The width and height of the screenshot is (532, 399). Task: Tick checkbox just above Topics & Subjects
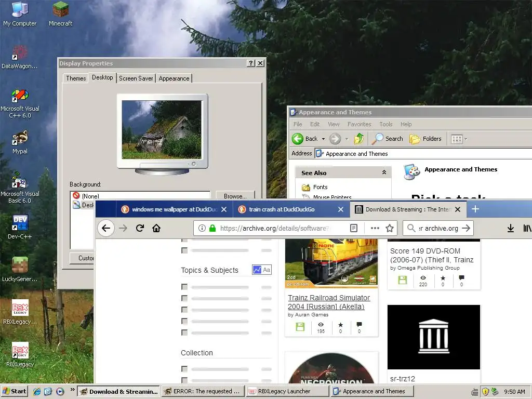tap(184, 250)
